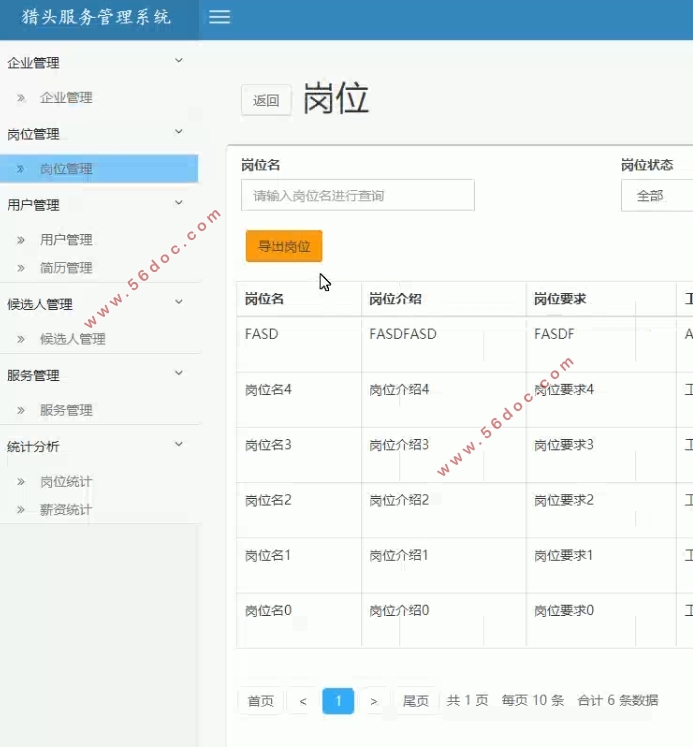Collapse the 岗位管理 section chevron
693x747 pixels.
179,131
